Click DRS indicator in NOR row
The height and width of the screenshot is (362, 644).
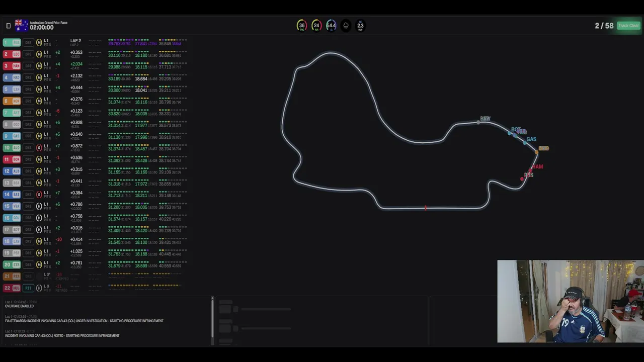[28, 101]
